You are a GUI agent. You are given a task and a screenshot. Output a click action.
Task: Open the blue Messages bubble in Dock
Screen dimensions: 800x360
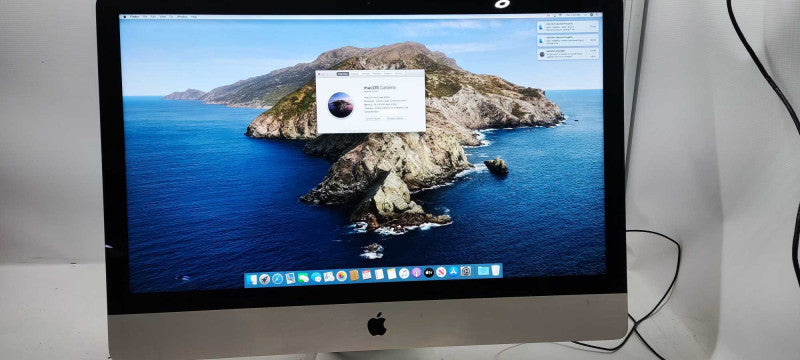(x=316, y=277)
